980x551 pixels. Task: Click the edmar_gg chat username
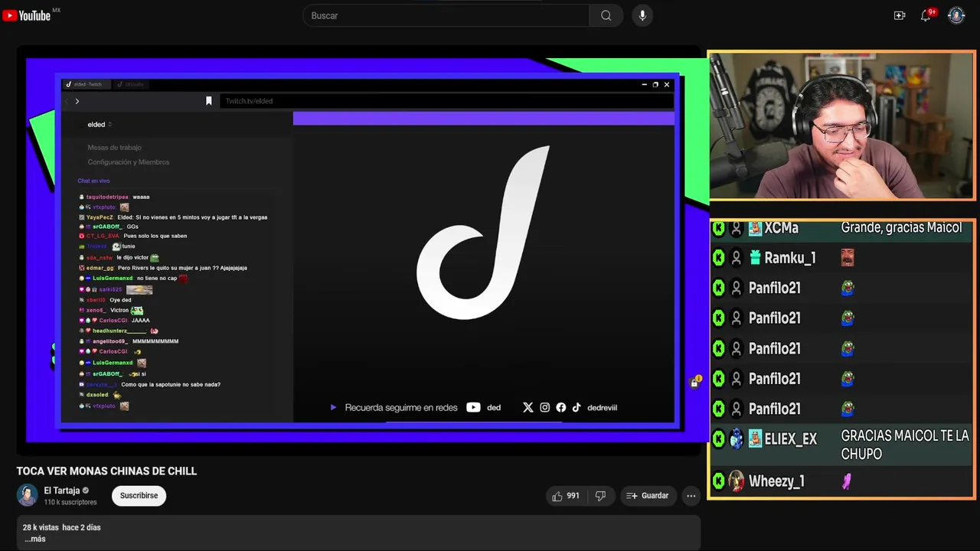(x=100, y=268)
